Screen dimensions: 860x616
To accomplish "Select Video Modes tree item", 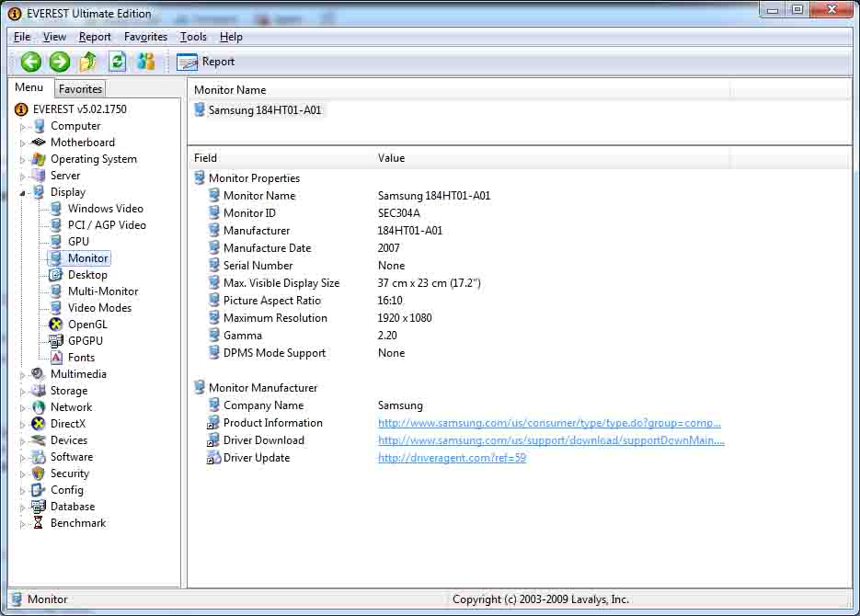I will [100, 308].
